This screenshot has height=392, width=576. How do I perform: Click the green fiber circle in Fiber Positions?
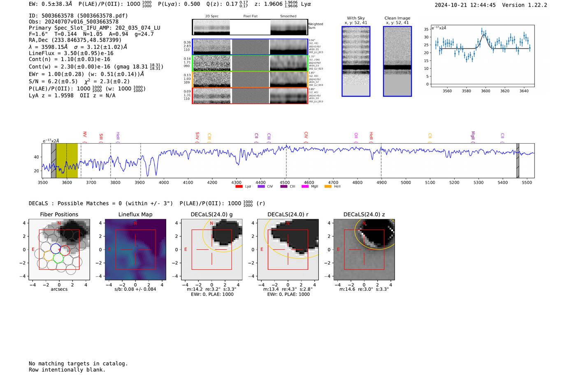(58, 258)
